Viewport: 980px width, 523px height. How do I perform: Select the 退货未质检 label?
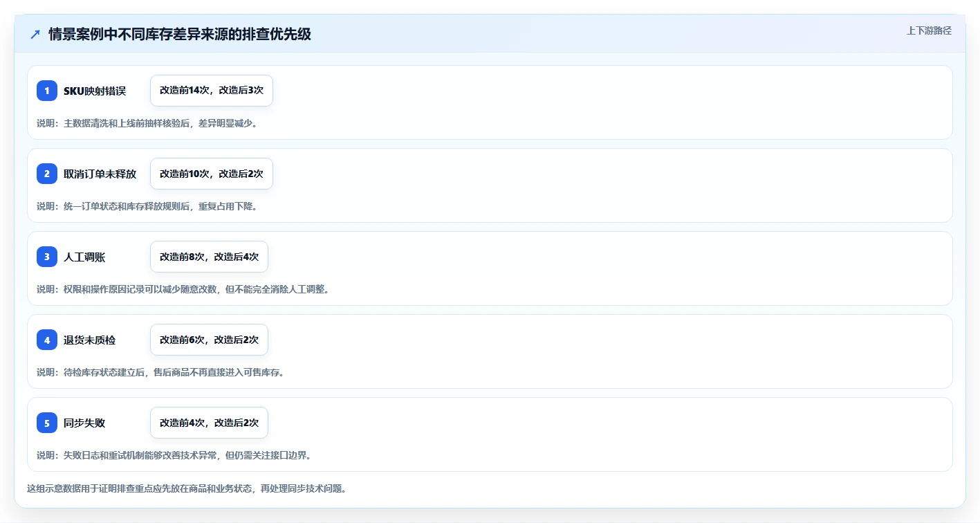coord(89,340)
